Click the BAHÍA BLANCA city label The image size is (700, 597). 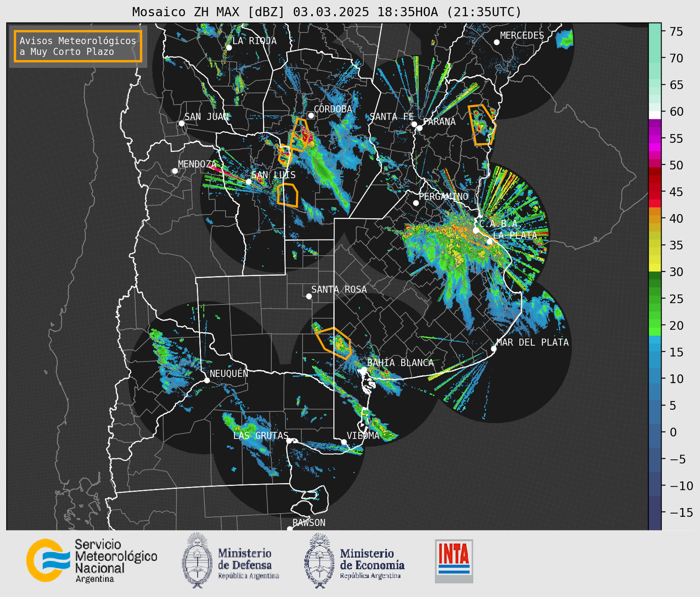click(400, 363)
